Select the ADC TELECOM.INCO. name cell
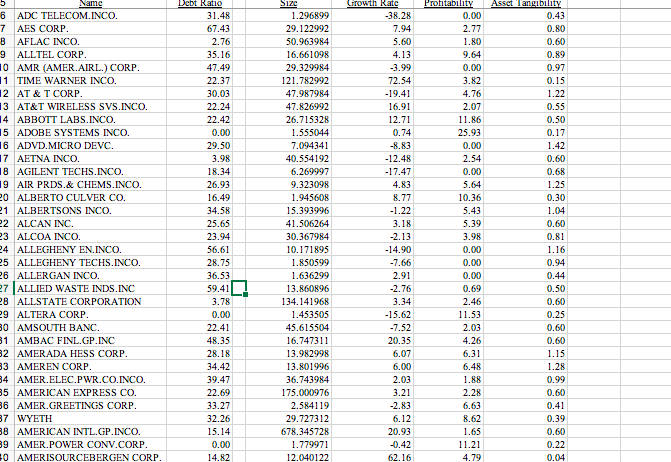The height and width of the screenshot is (462, 671). [x=91, y=15]
